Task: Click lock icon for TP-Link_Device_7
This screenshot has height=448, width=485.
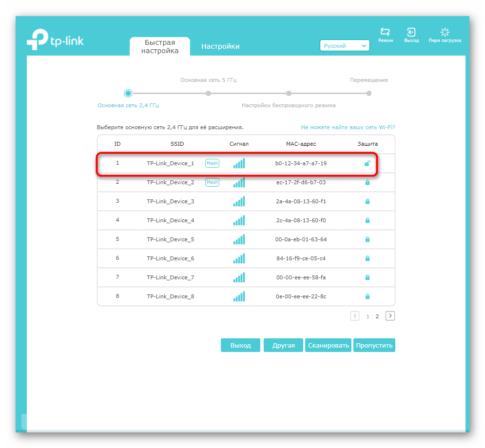Action: click(368, 277)
